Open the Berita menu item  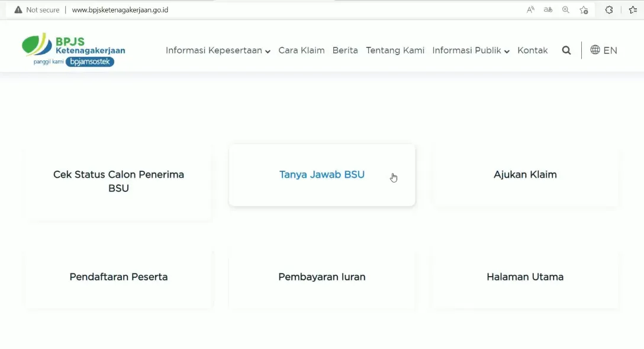345,50
